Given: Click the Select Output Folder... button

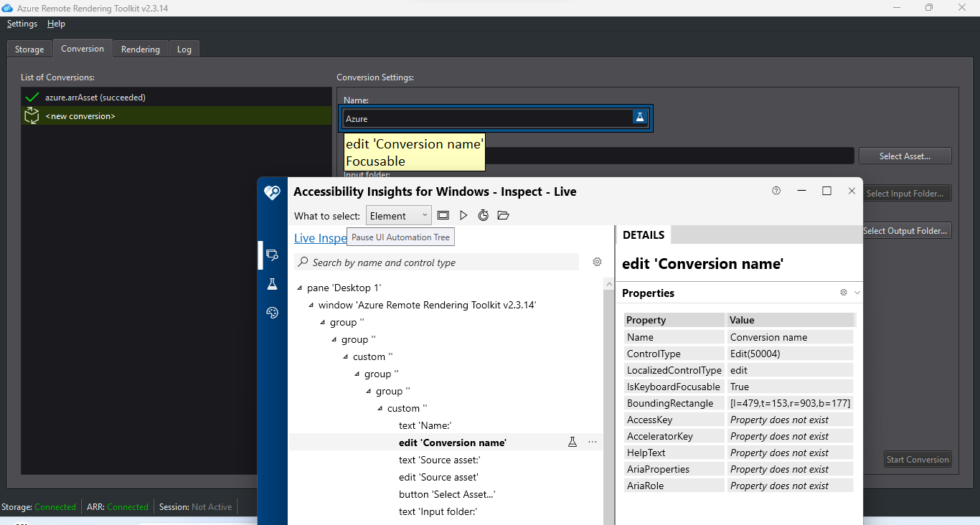Looking at the screenshot, I should (x=908, y=230).
